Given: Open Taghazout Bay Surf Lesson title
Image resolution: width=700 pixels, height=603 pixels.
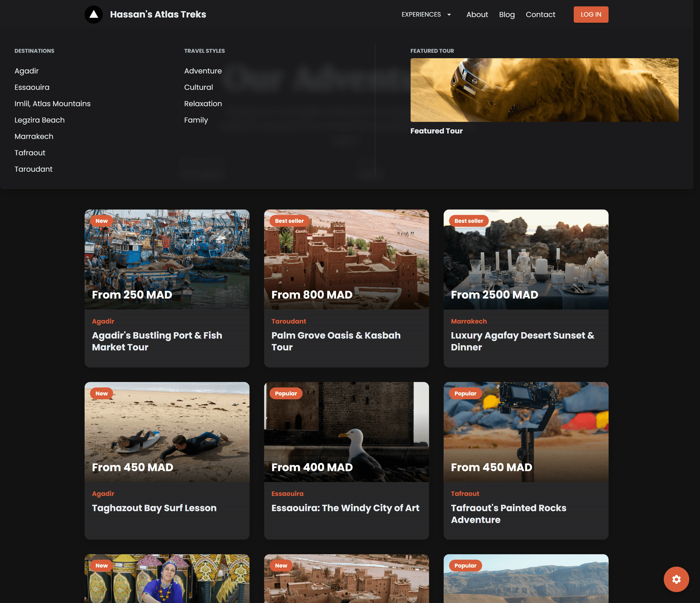Looking at the screenshot, I should click(154, 508).
